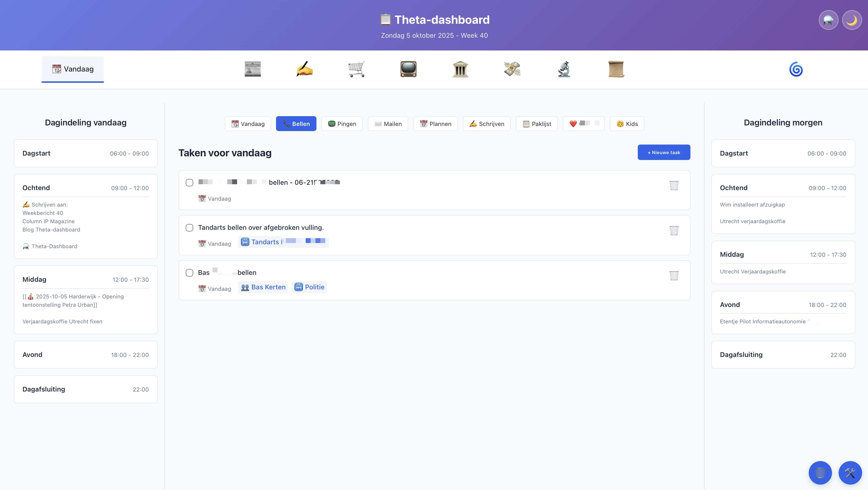
Task: Open the microscope icon section
Action: pos(564,69)
